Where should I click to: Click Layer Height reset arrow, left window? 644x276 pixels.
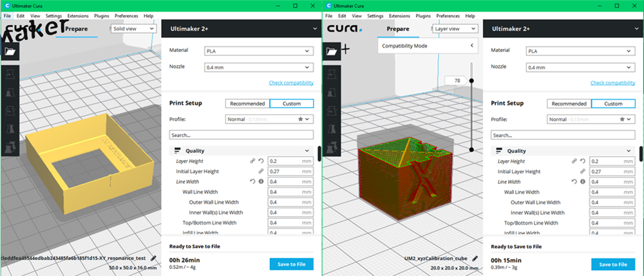coord(261,161)
